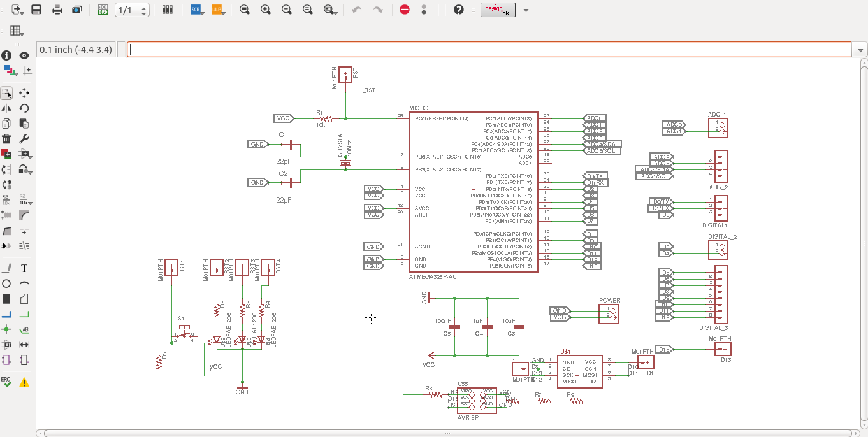
Task: Open the layer settings color dropdown
Action: (x=9, y=70)
